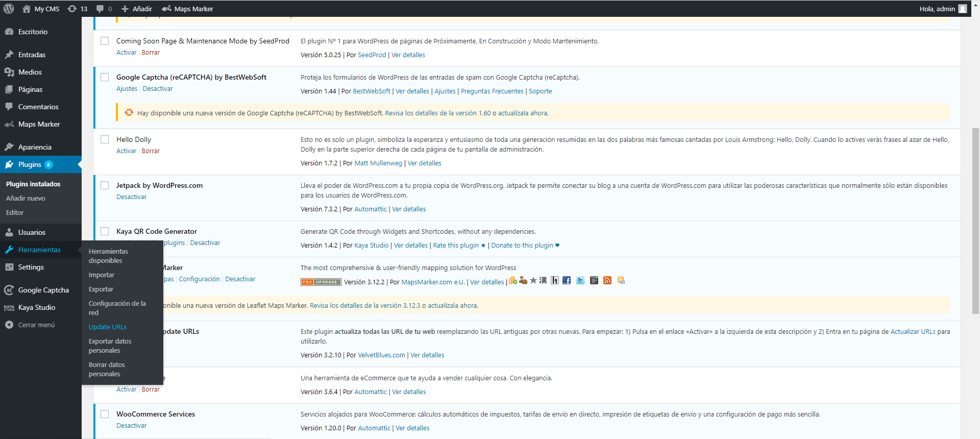Click the Comentarios sidebar icon
Screen dimensions: 980x439
[9, 107]
